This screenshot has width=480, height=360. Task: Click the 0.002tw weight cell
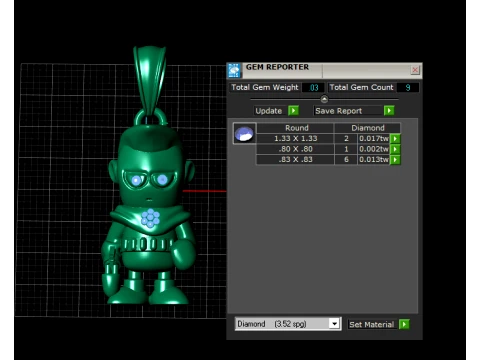(374, 149)
